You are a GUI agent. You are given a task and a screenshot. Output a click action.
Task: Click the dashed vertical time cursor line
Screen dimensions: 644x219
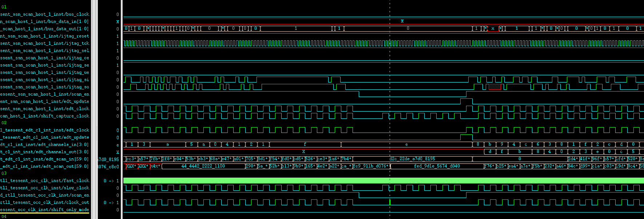coord(390,109)
